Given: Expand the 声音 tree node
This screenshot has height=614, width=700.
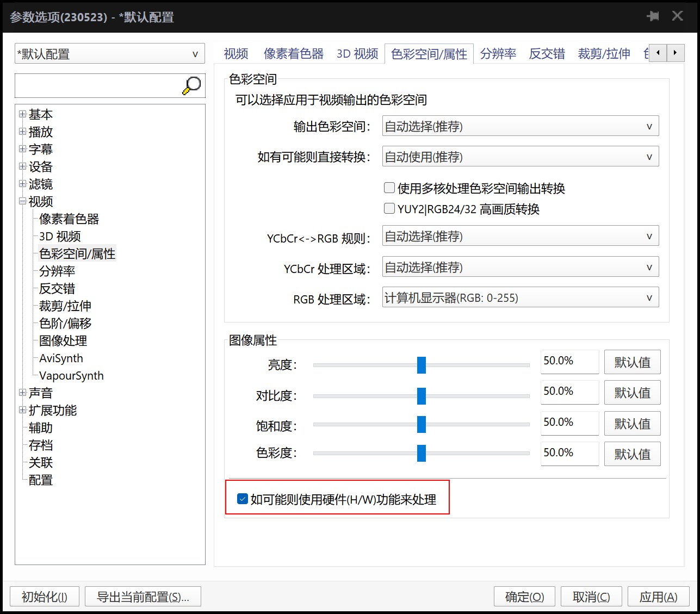Looking at the screenshot, I should tap(22, 393).
